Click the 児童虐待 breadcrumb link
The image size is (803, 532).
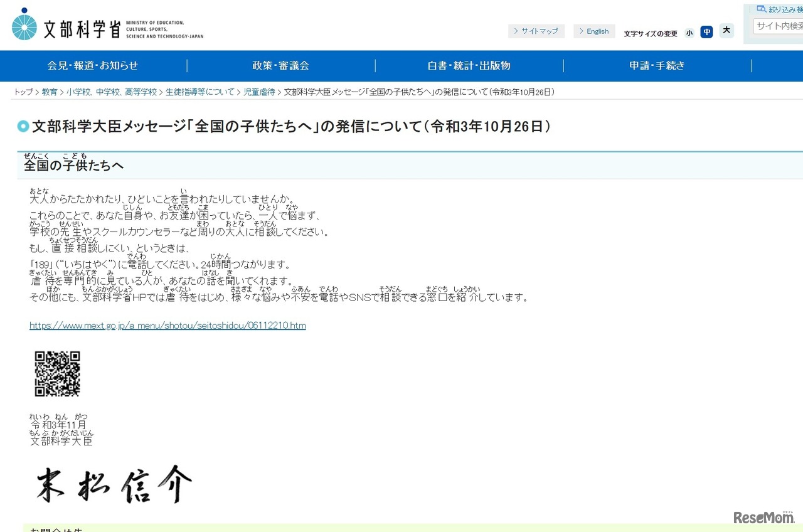coord(260,92)
